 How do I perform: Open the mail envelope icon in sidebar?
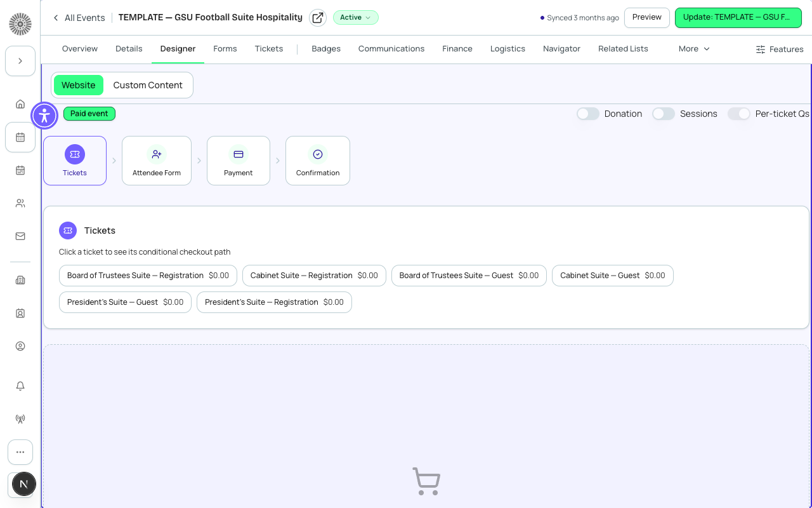(20, 236)
